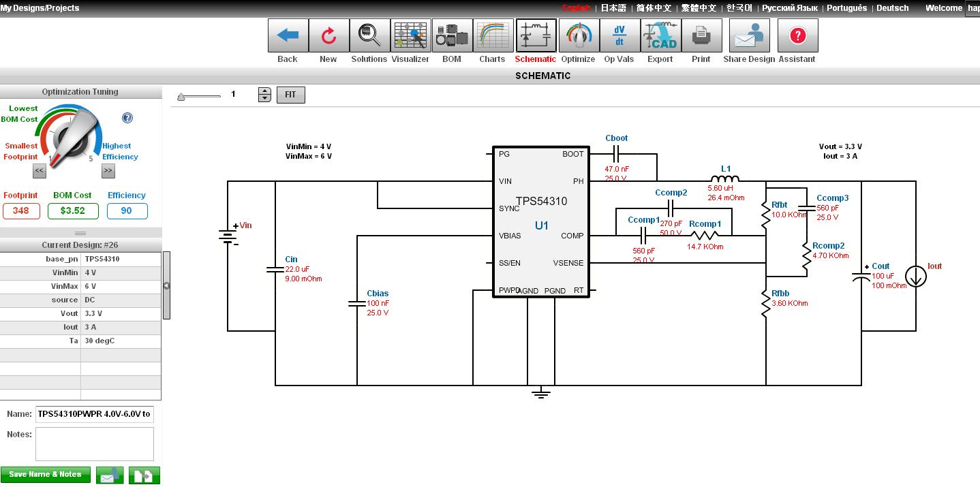
Task: Open the CAD Export icon
Action: (660, 35)
